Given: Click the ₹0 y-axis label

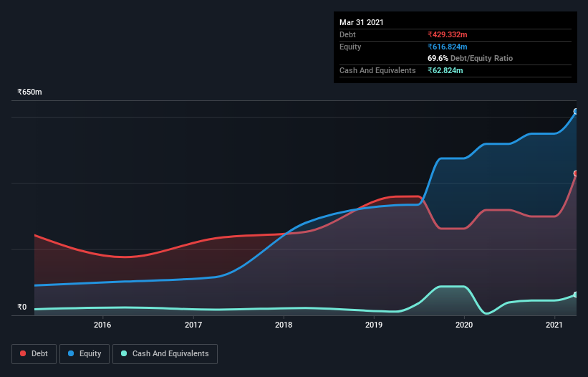Looking at the screenshot, I should pyautogui.click(x=22, y=307).
